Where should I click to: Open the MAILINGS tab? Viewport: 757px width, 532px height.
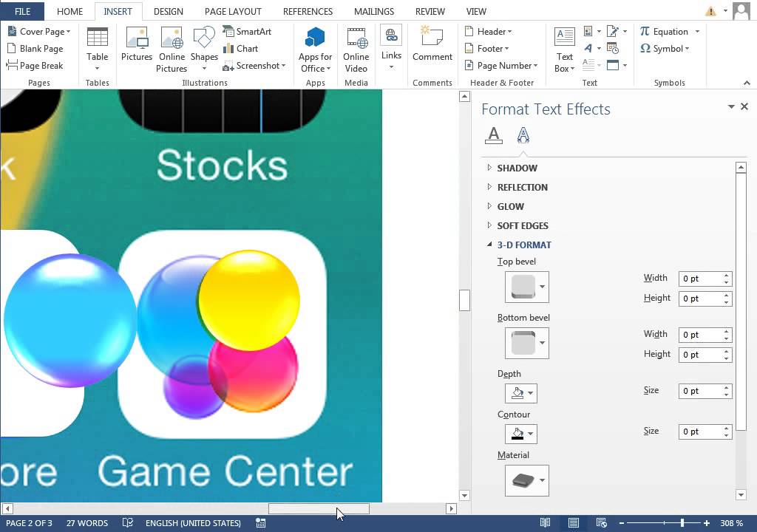[373, 11]
